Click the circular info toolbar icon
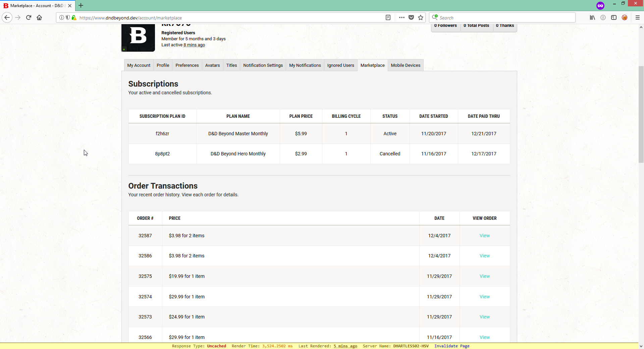644x349 pixels. 603,17
